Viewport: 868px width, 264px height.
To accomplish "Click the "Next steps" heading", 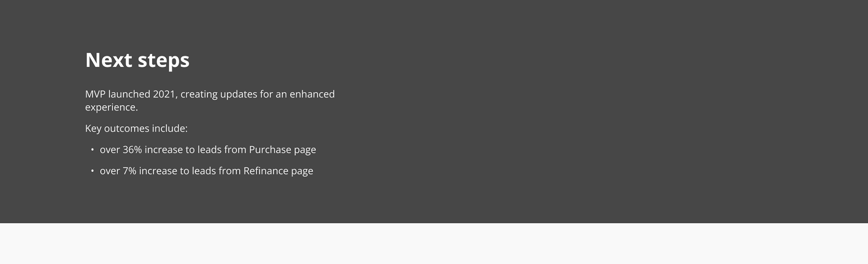I will point(137,60).
